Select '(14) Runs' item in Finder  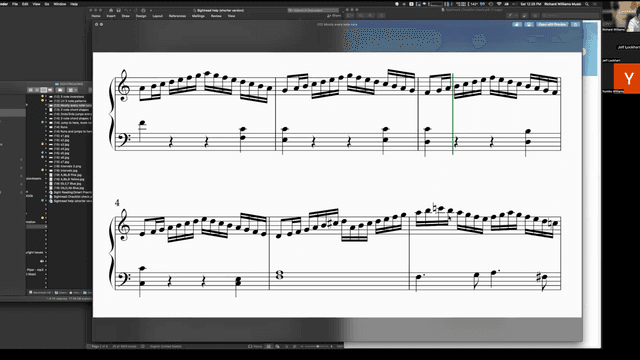click(x=61, y=127)
